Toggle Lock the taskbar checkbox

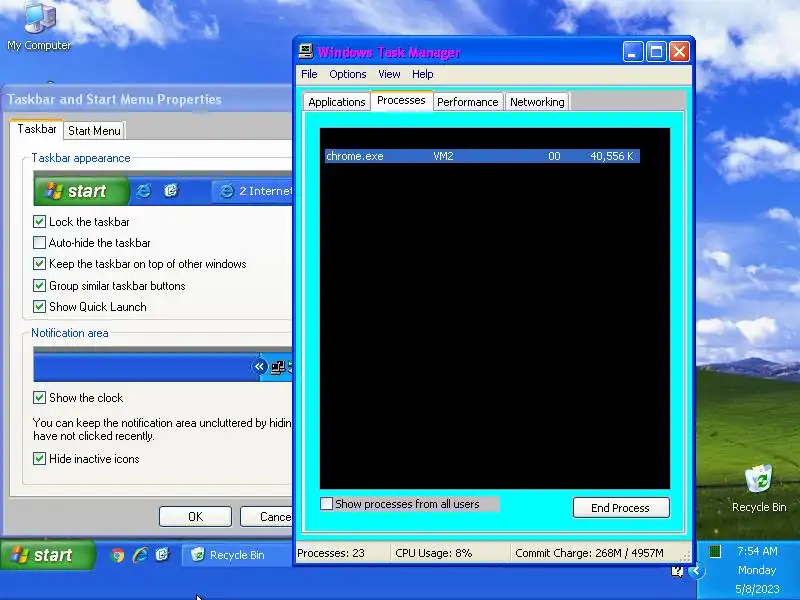[39, 221]
